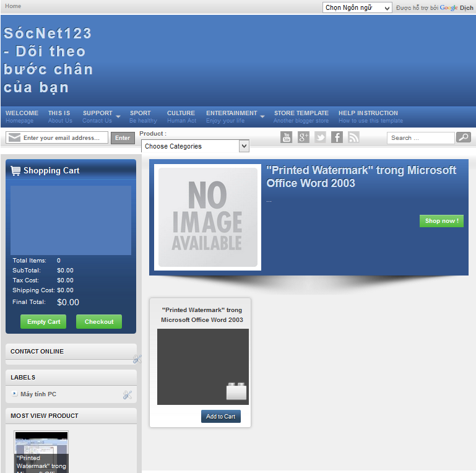Click the product card title Printed Watermark
Image resolution: width=476 pixels, height=473 pixels.
(x=202, y=315)
